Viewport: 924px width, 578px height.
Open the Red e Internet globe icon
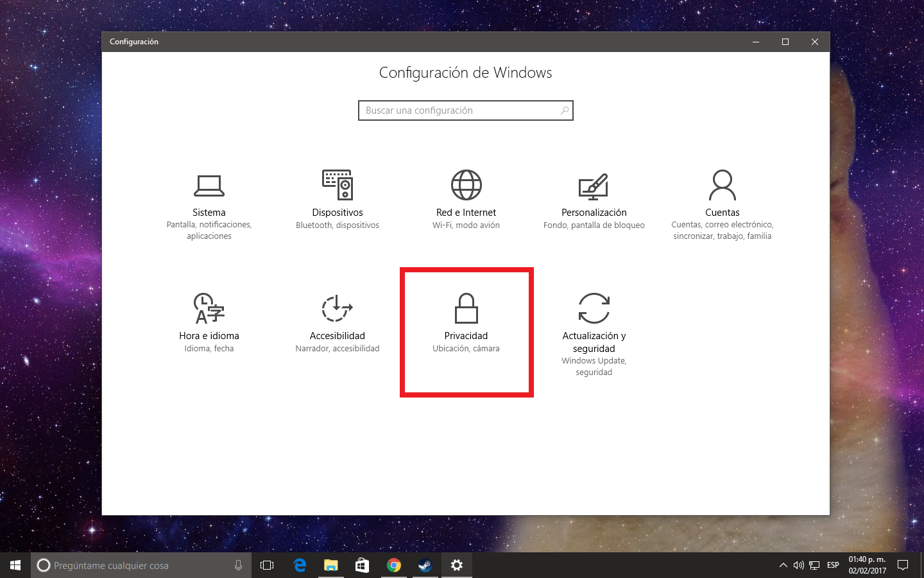466,185
